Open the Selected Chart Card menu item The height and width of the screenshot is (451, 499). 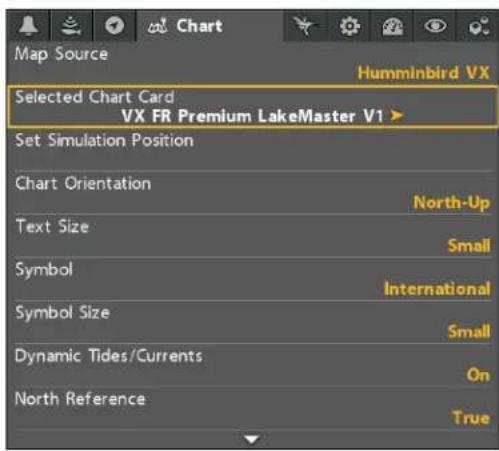click(x=252, y=107)
